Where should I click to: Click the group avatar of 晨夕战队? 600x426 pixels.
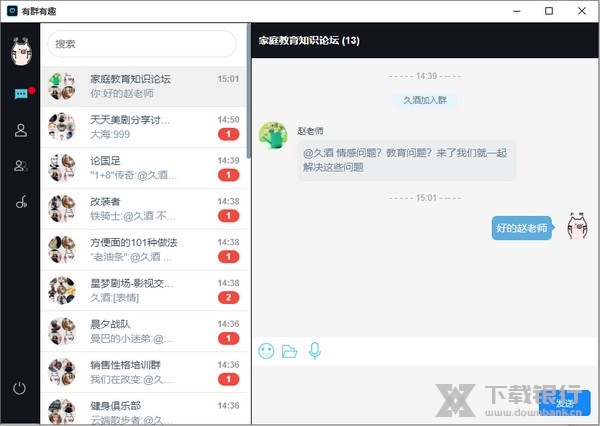tap(62, 331)
